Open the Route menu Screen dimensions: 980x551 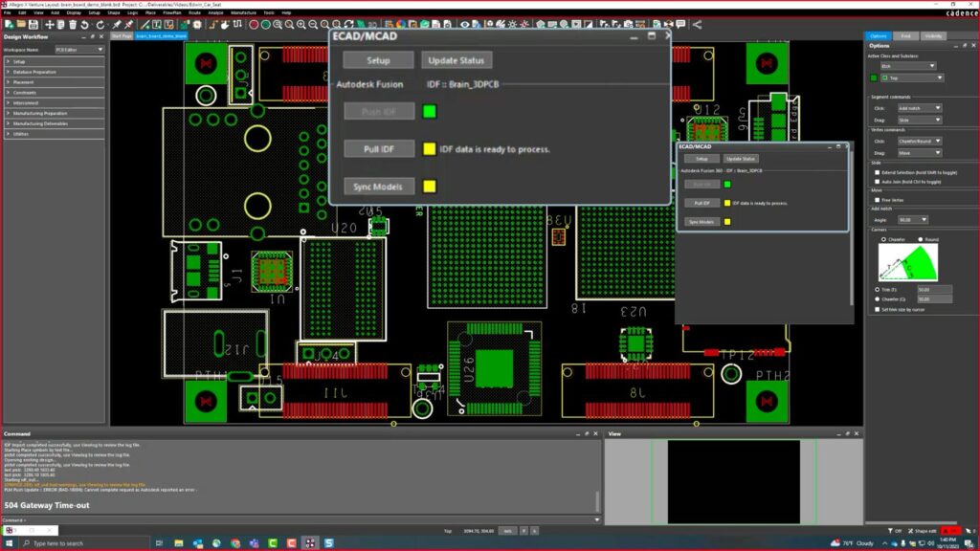pos(194,12)
